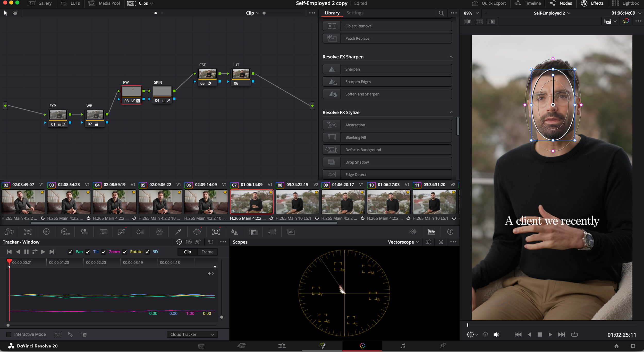Disable Zoom tracking checkbox

pyautogui.click(x=104, y=252)
